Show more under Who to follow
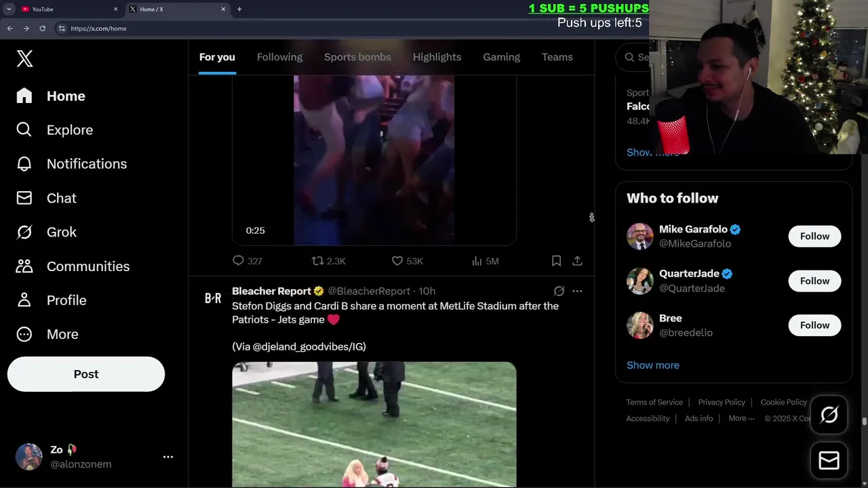This screenshot has width=868, height=488. click(653, 365)
